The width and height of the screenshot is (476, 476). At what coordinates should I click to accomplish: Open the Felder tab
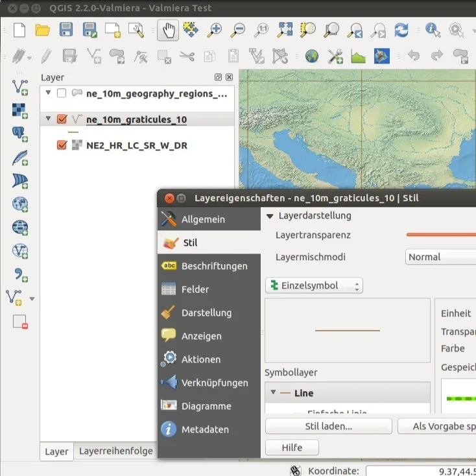209,289
